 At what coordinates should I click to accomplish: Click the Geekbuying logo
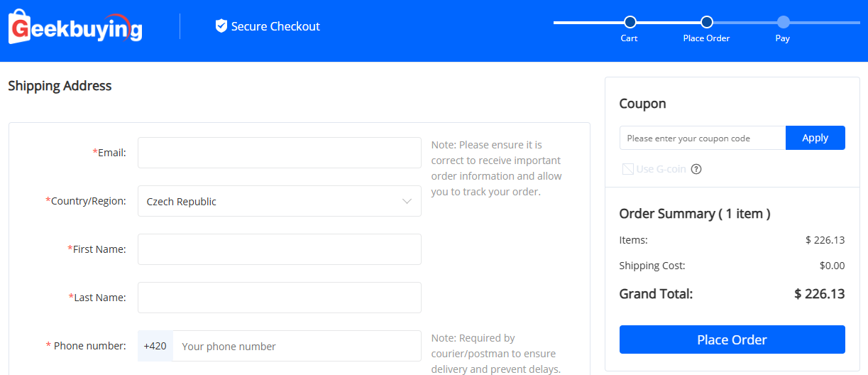pyautogui.click(x=75, y=27)
